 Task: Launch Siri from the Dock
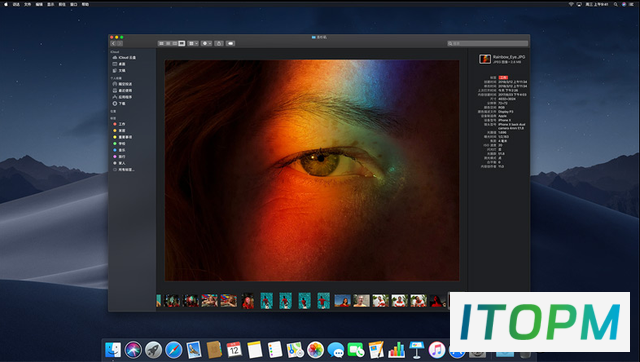point(133,350)
